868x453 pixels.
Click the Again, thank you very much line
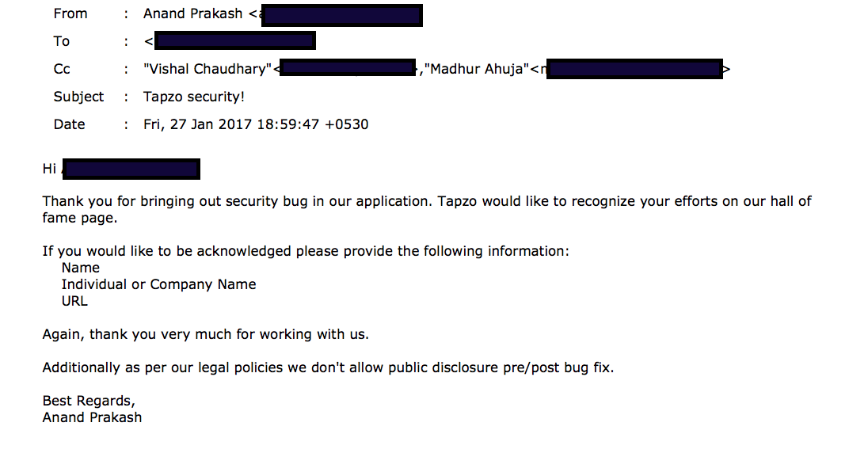205,334
